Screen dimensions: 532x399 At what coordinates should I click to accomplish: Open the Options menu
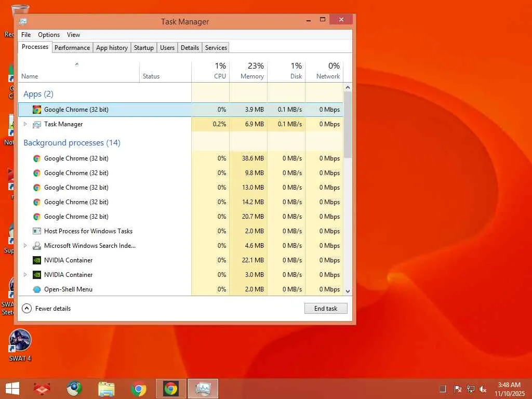48,35
